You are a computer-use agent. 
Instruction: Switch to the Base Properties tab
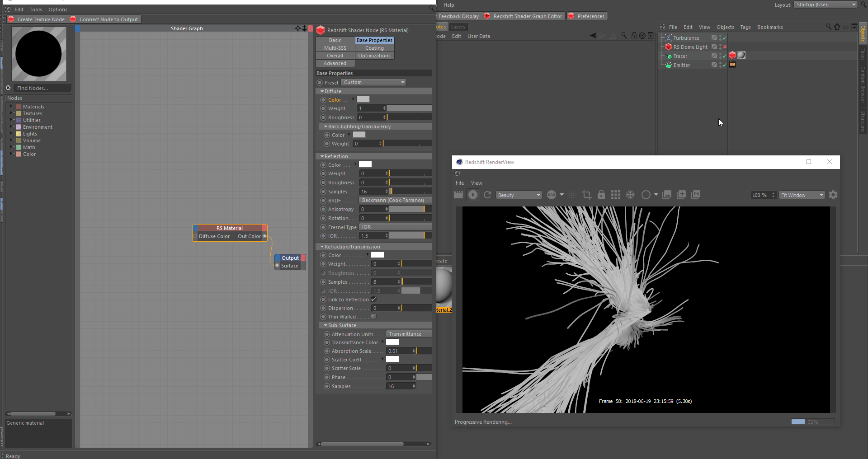point(374,40)
